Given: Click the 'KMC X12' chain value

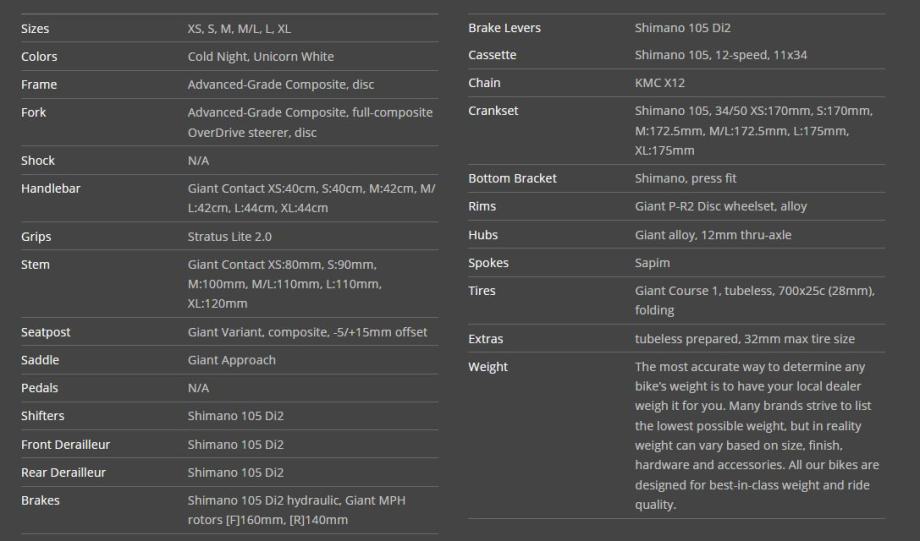Looking at the screenshot, I should 660,83.
